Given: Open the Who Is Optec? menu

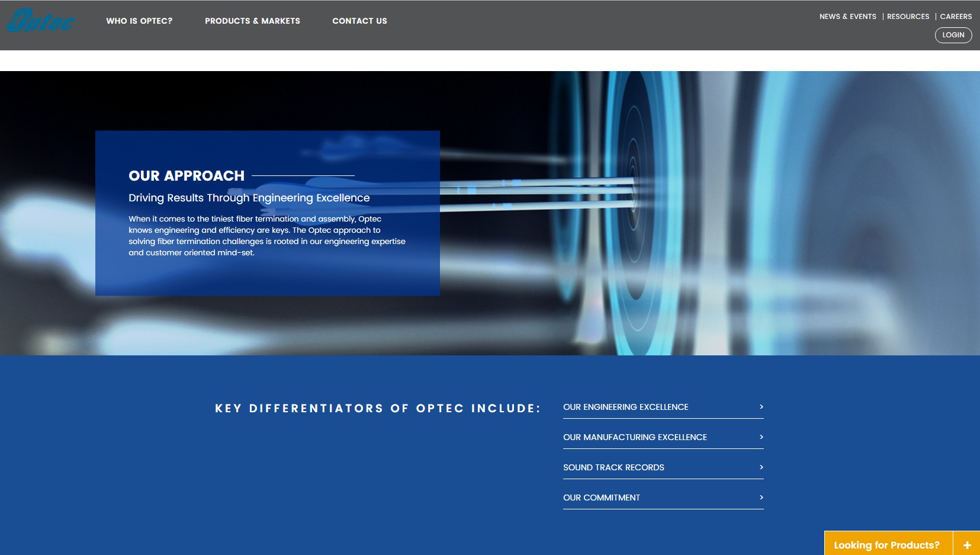Looking at the screenshot, I should [139, 21].
